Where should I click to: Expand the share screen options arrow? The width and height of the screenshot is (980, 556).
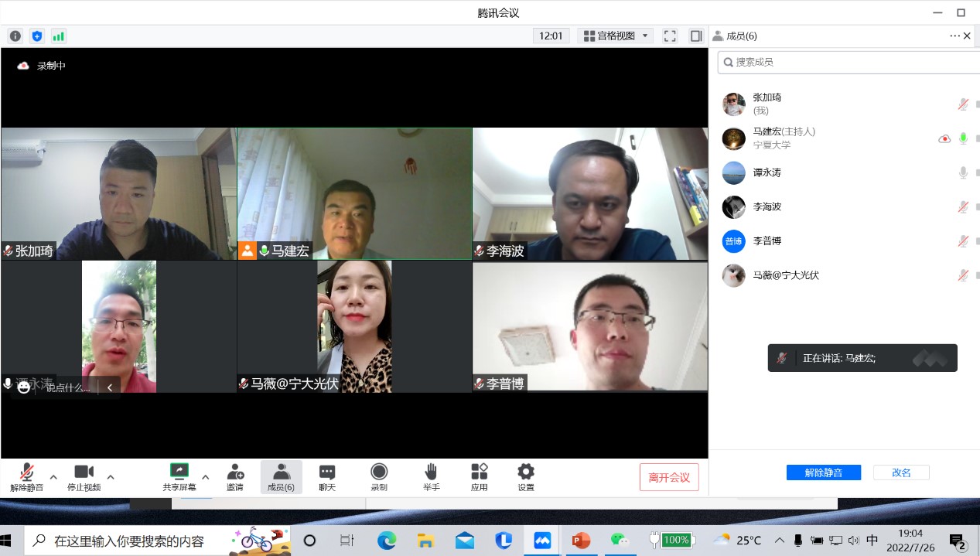point(206,476)
